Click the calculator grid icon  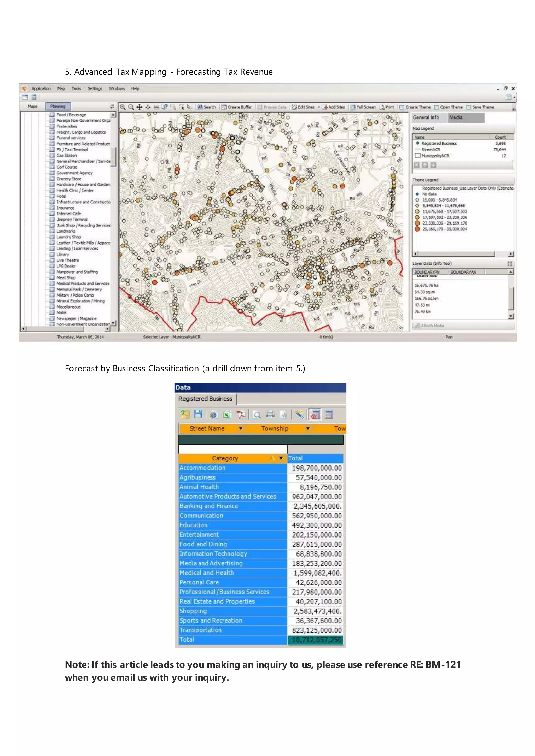(329, 415)
